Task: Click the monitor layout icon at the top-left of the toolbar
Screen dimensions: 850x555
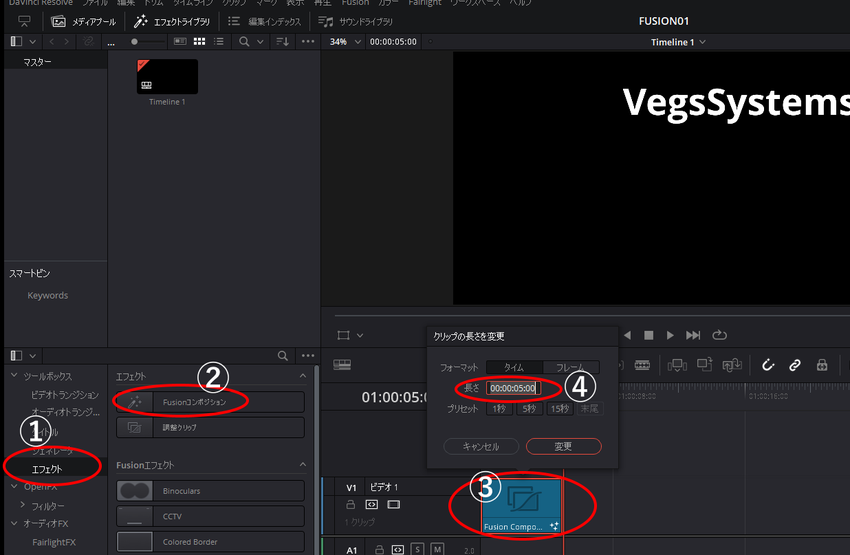Action: (24, 22)
